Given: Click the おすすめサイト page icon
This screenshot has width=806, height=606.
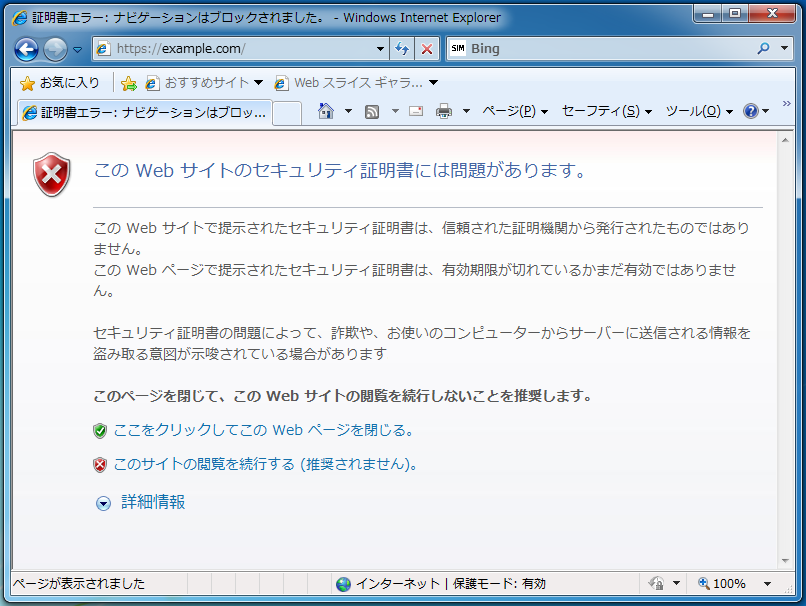Looking at the screenshot, I should click(152, 83).
